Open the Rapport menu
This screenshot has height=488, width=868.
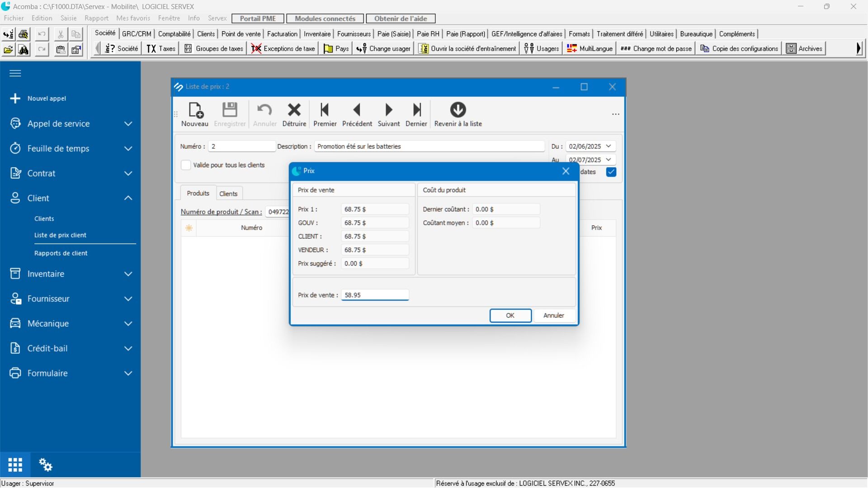pos(96,19)
